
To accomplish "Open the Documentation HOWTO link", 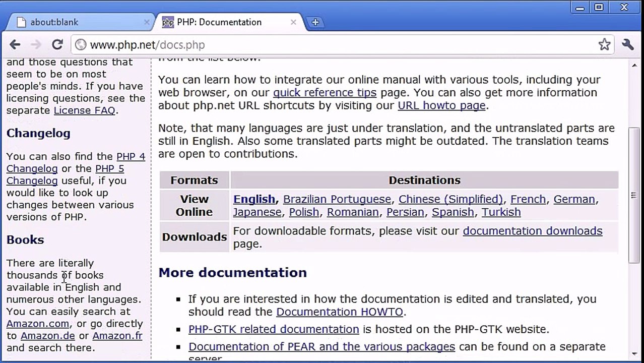I will (340, 312).
